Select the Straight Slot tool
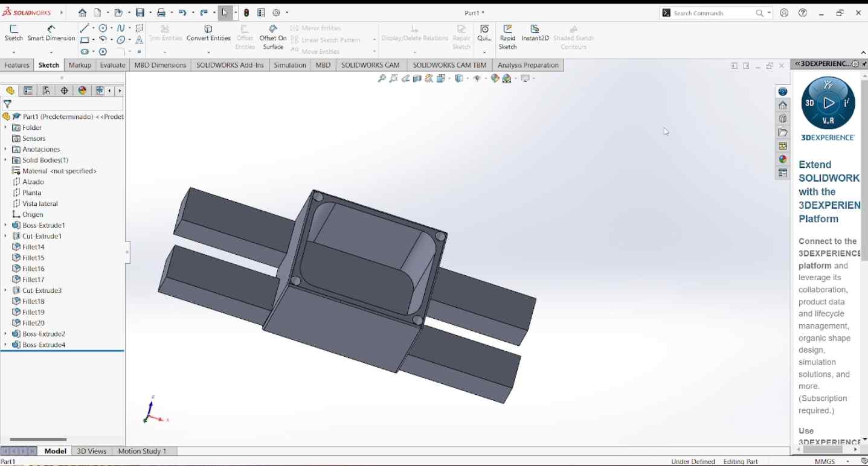 click(x=84, y=52)
